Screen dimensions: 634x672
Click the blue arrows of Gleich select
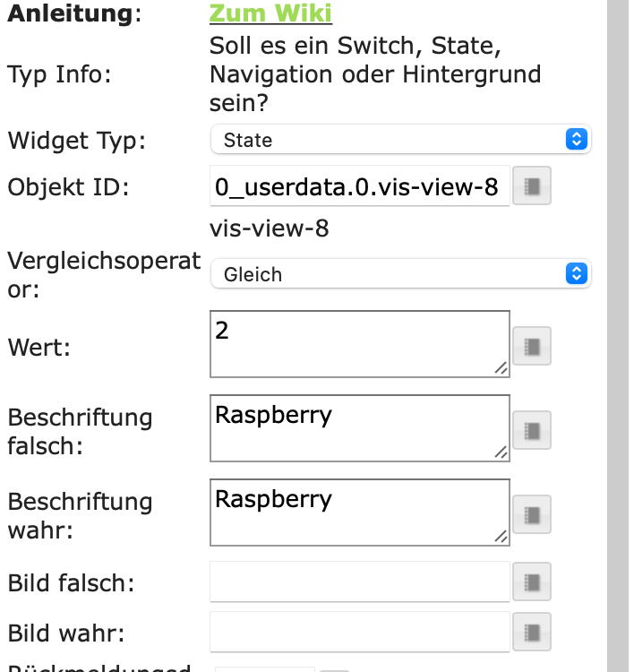tap(576, 273)
